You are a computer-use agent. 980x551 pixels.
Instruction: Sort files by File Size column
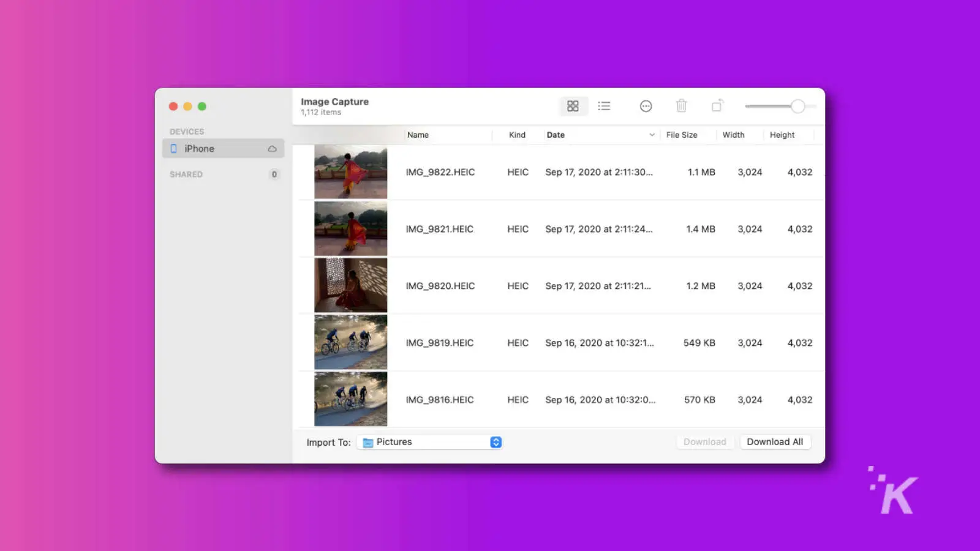(683, 135)
